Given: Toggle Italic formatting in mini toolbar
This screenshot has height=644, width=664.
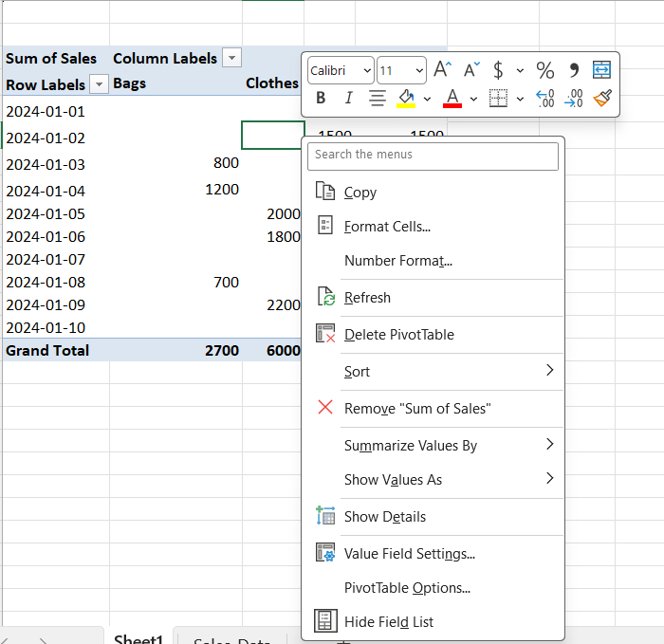Looking at the screenshot, I should click(x=348, y=98).
